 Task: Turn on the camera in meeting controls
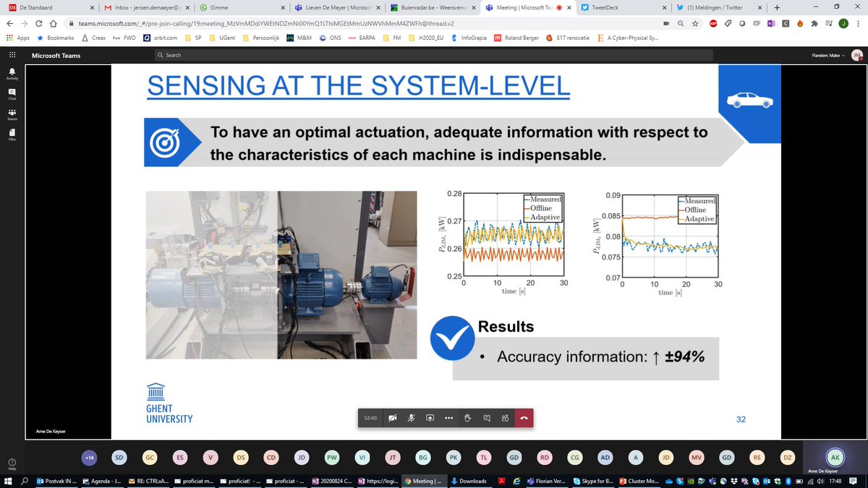coord(393,418)
